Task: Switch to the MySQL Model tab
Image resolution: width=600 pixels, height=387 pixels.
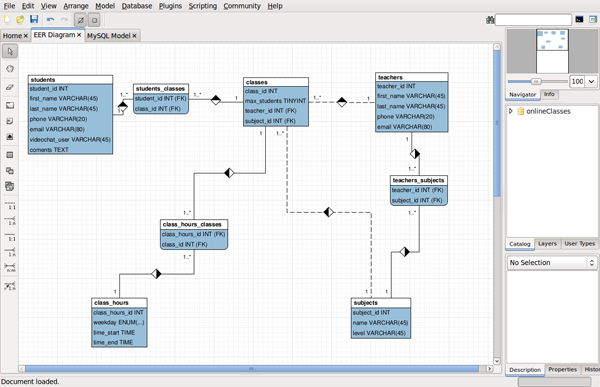Action: (x=109, y=36)
